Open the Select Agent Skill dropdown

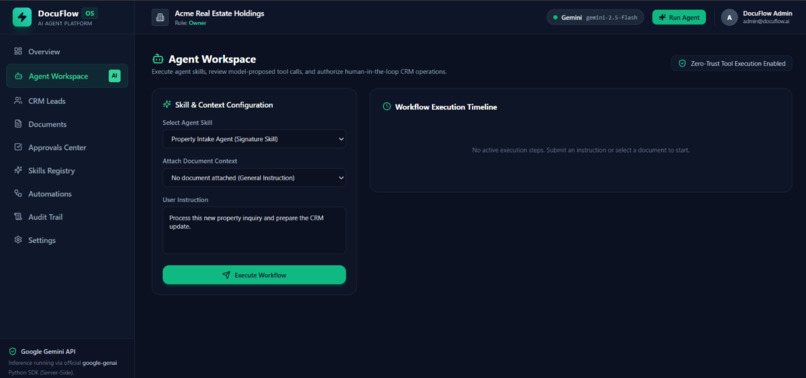(254, 139)
